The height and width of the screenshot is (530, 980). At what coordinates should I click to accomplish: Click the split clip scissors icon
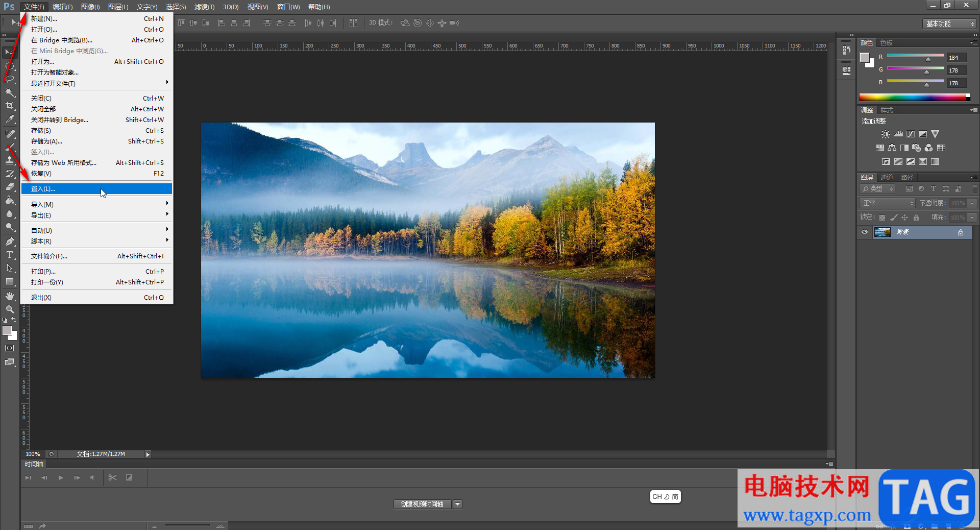pyautogui.click(x=113, y=477)
